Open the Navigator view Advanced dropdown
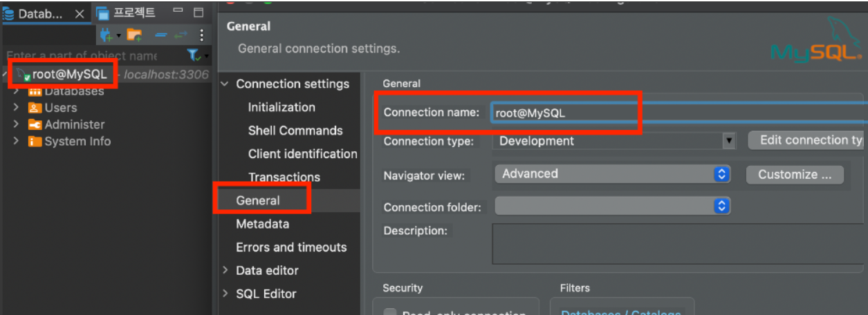Image resolution: width=868 pixels, height=315 pixels. [x=613, y=174]
